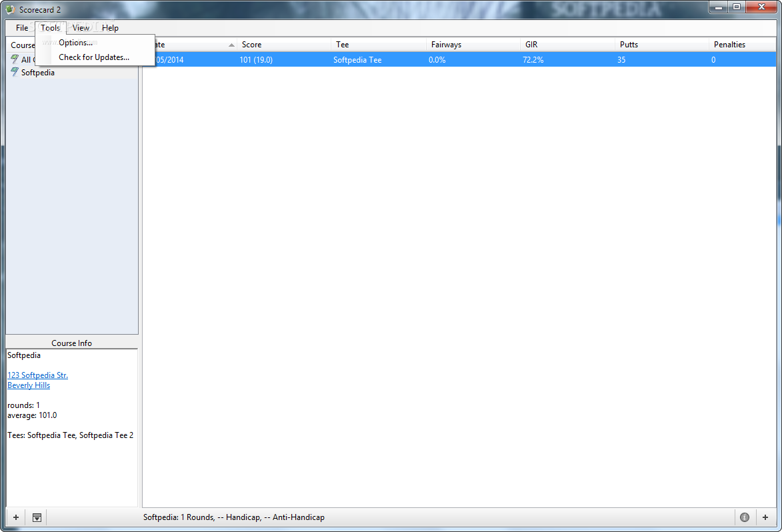Click the Course column header
The width and height of the screenshot is (782, 532).
click(x=23, y=45)
